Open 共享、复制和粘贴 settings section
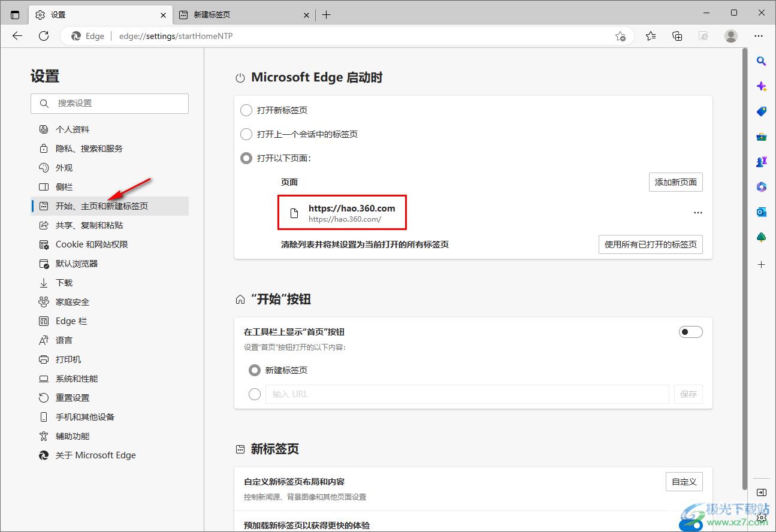The width and height of the screenshot is (776, 532). pos(110,225)
